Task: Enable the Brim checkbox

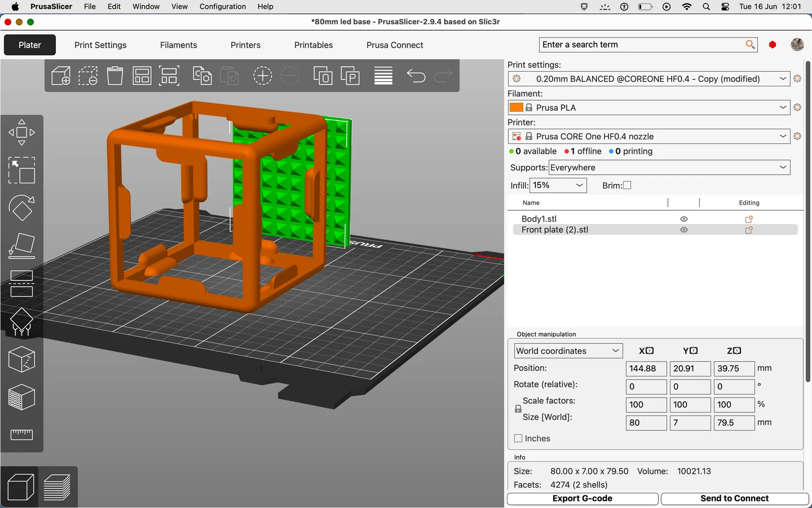Action: [627, 185]
